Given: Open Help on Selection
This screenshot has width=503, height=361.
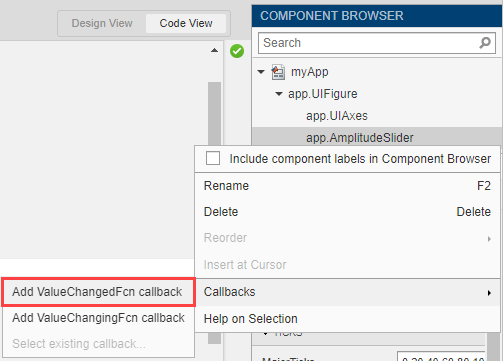Looking at the screenshot, I should pyautogui.click(x=347, y=319).
